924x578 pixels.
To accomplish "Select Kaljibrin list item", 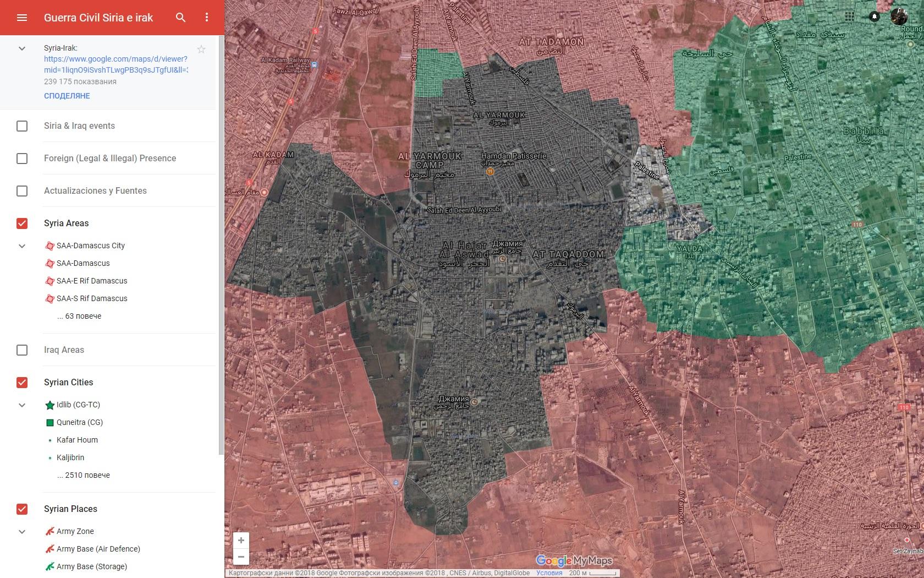I will click(x=70, y=457).
